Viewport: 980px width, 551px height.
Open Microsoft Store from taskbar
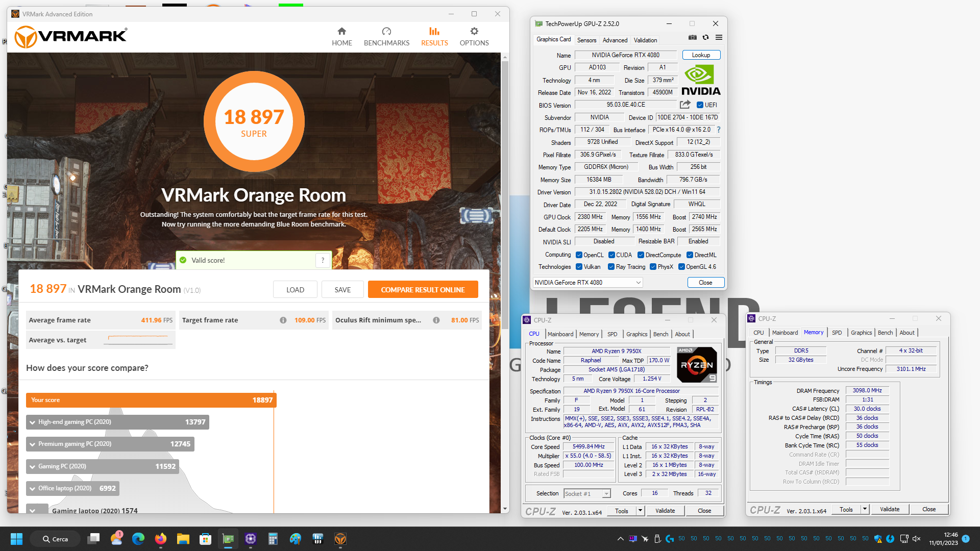coord(205,539)
